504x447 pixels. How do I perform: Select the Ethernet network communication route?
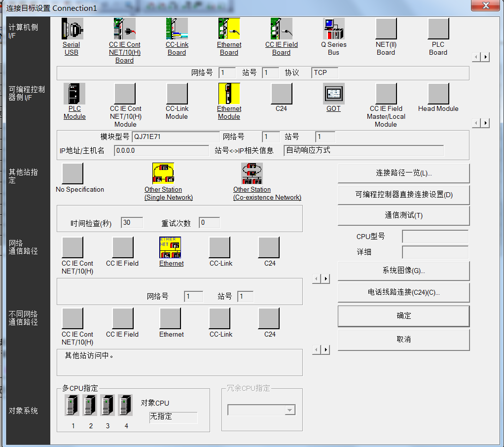170,247
